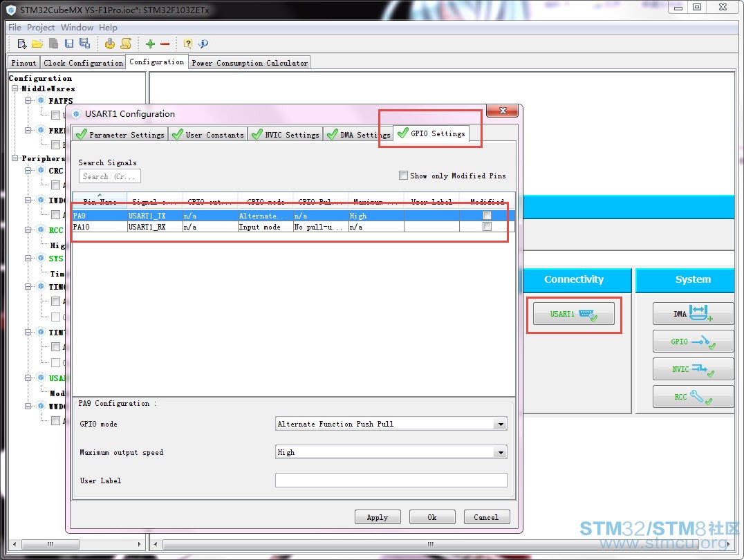The height and width of the screenshot is (560, 744).
Task: Open DMA settings in System panel
Action: click(694, 314)
